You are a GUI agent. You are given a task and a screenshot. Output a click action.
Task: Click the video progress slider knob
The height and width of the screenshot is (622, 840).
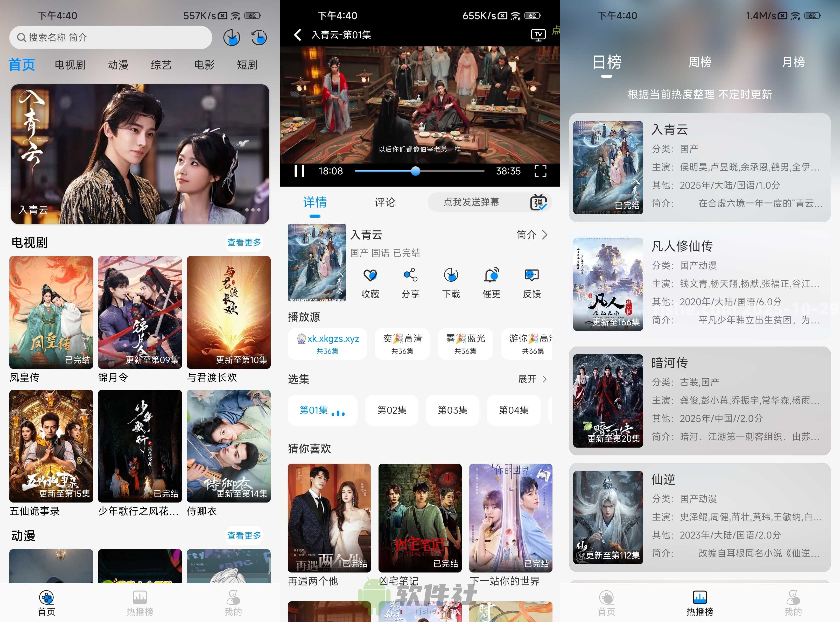click(415, 171)
